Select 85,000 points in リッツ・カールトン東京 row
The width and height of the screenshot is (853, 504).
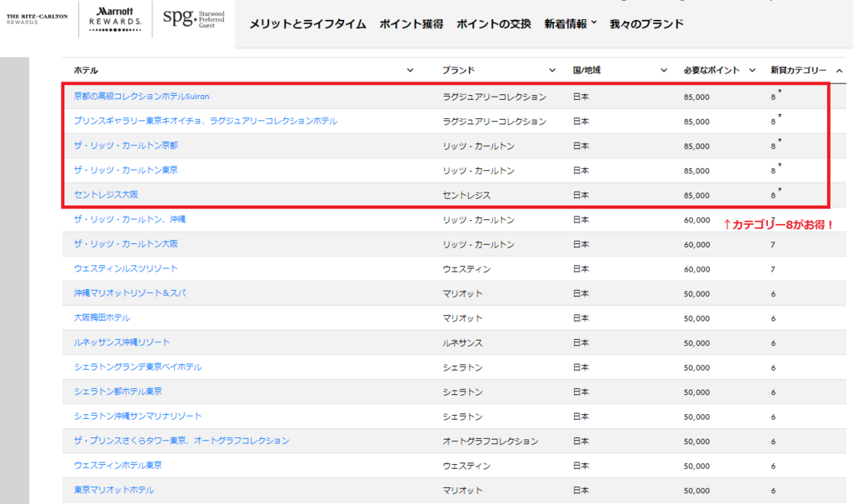tap(697, 170)
